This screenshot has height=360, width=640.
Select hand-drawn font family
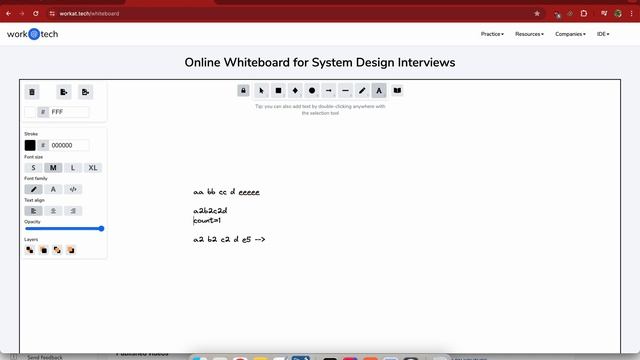[x=33, y=189]
